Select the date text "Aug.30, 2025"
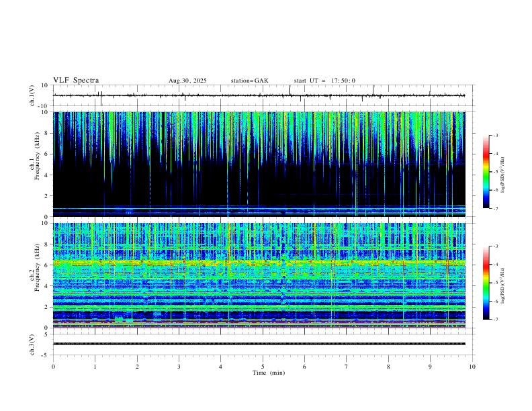532x411 pixels. tap(187, 81)
